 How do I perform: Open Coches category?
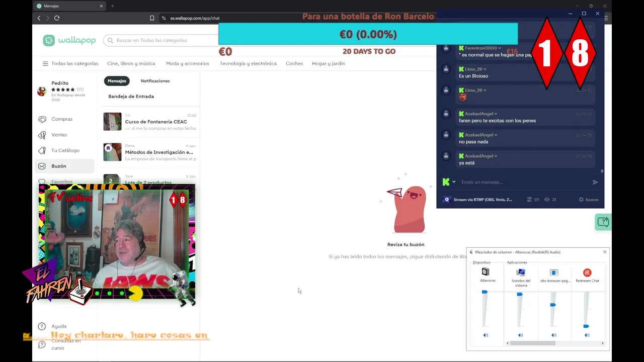(294, 64)
